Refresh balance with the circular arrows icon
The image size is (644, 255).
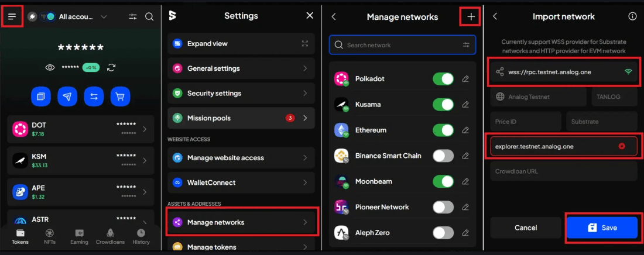[111, 67]
